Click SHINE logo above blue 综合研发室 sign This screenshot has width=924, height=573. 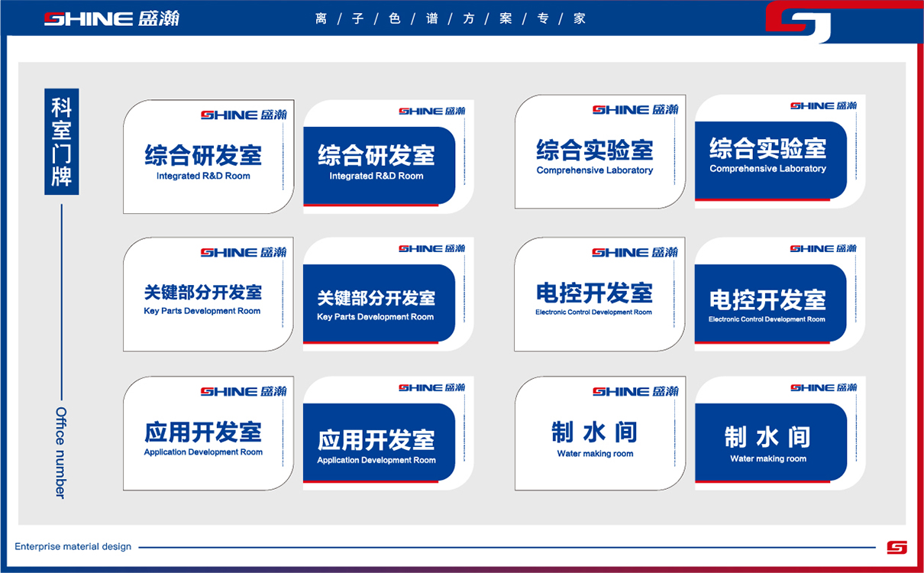431,111
